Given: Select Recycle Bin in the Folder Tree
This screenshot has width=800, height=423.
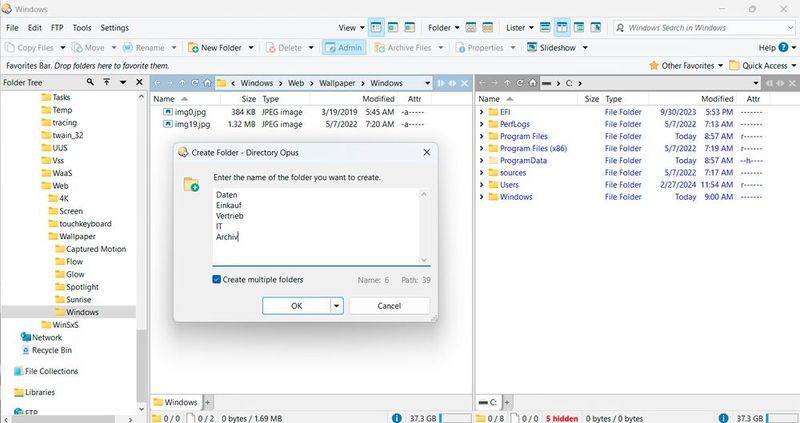Looking at the screenshot, I should (52, 351).
